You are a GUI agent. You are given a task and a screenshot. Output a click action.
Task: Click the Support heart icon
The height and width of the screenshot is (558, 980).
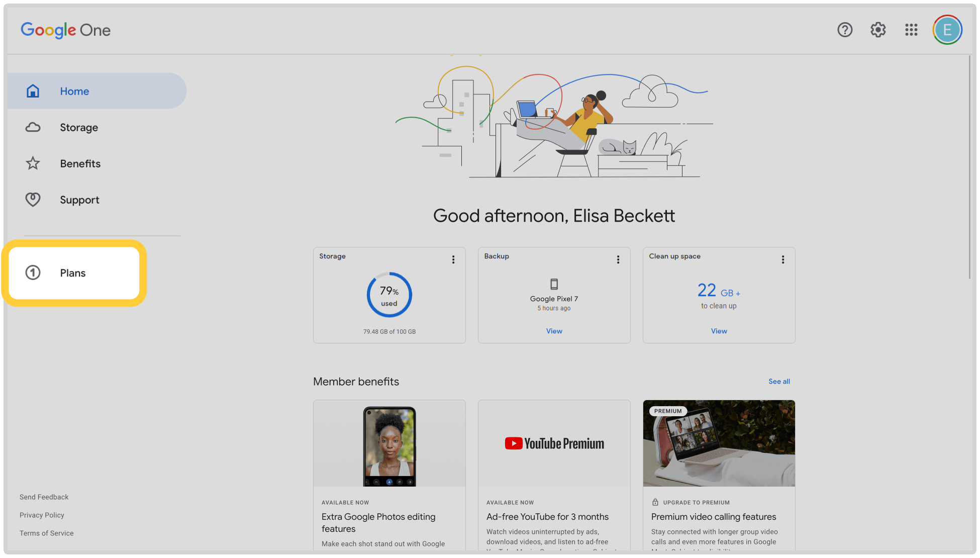coord(33,200)
